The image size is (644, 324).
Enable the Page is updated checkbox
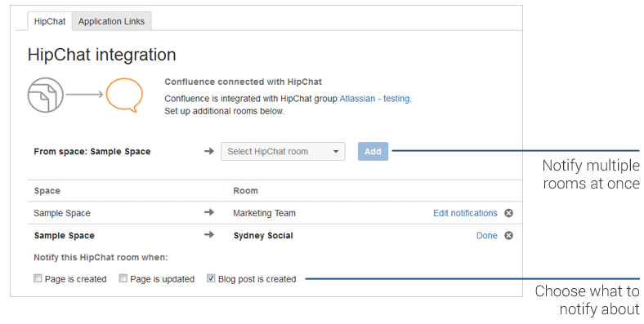click(123, 278)
